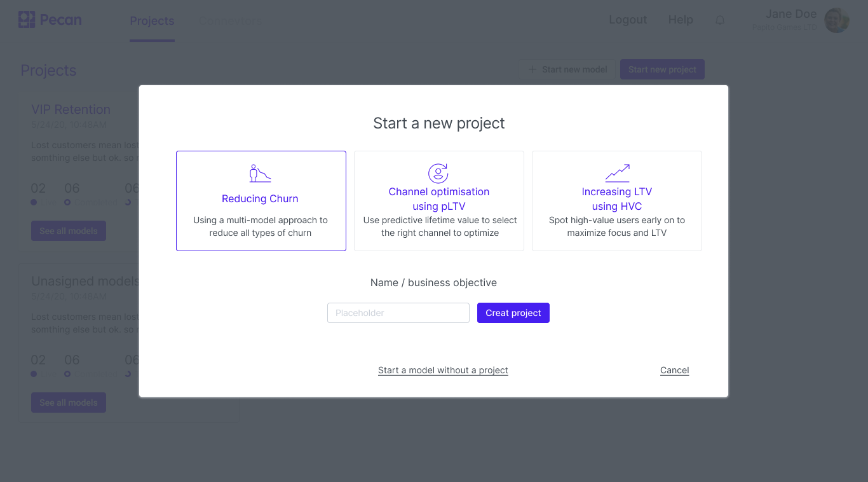Click Jane Doe's profile avatar
This screenshot has width=868, height=482.
click(x=837, y=20)
